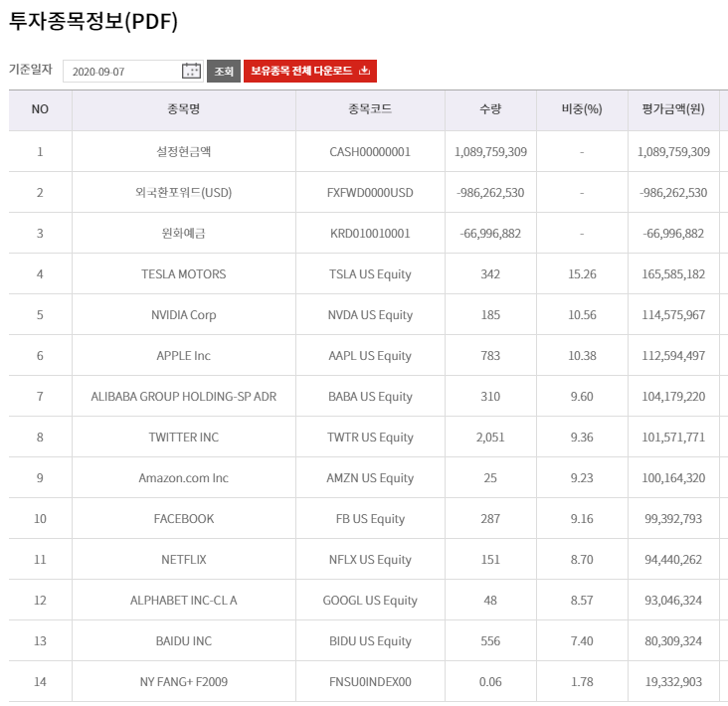Click Apple valuation 112,594,497
Viewport: 728px width, 706px height.
point(673,356)
